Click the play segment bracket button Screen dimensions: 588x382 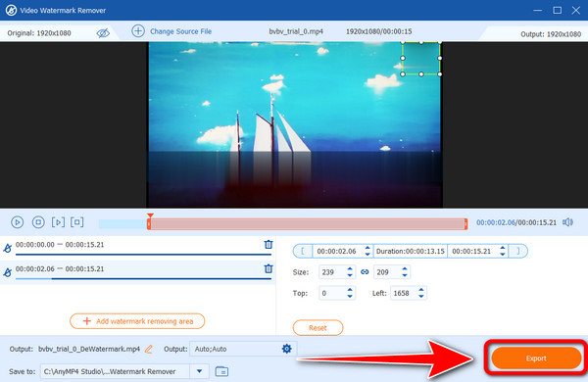[x=58, y=222]
